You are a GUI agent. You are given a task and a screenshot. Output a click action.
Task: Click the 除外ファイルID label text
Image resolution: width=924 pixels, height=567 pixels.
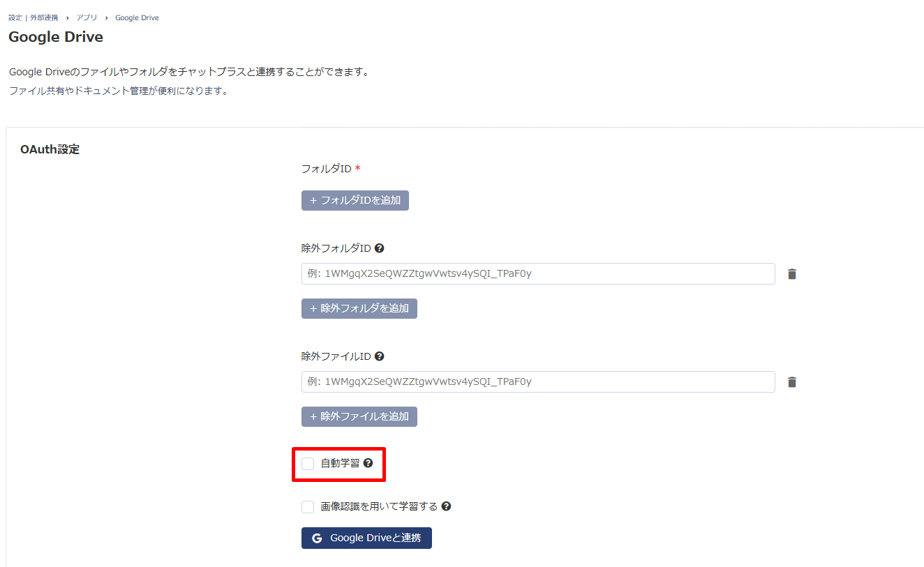pos(336,356)
